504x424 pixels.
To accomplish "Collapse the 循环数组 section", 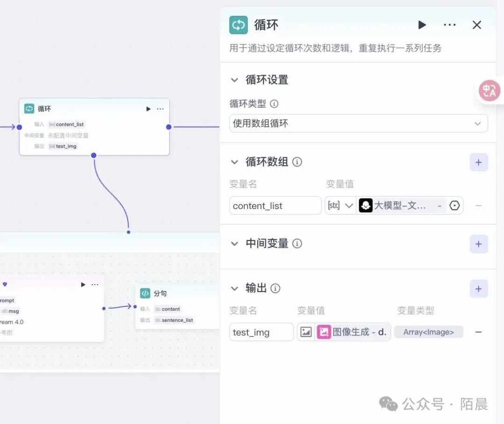I will tap(235, 162).
